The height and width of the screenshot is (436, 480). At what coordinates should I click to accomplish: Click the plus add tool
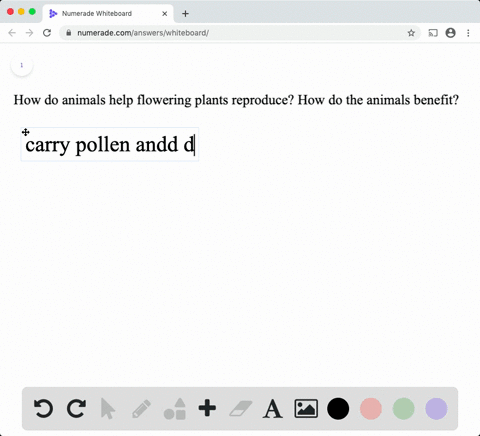tap(207, 408)
